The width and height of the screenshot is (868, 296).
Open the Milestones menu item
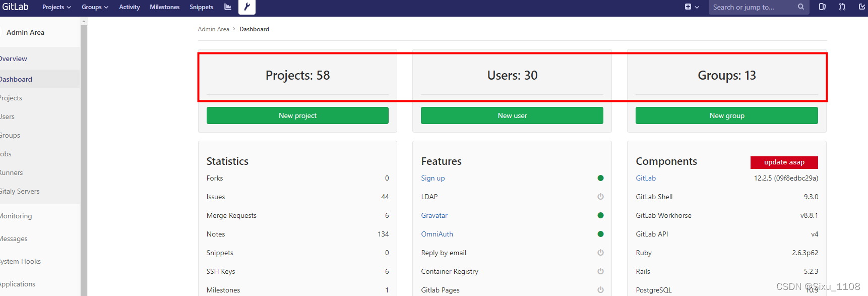pos(164,7)
